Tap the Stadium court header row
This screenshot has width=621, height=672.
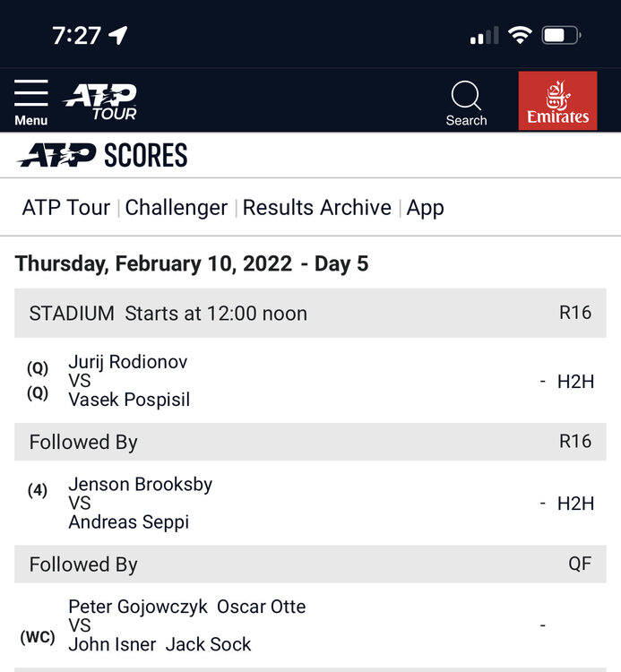click(310, 314)
